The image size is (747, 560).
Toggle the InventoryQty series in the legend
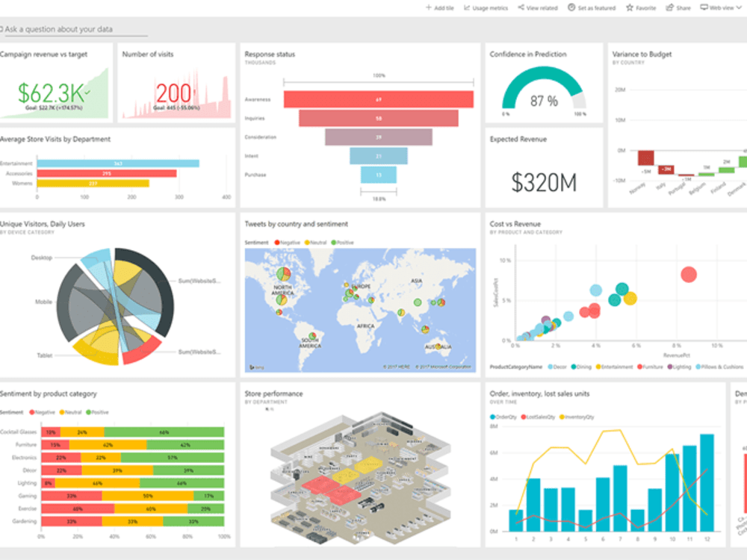tap(577, 416)
